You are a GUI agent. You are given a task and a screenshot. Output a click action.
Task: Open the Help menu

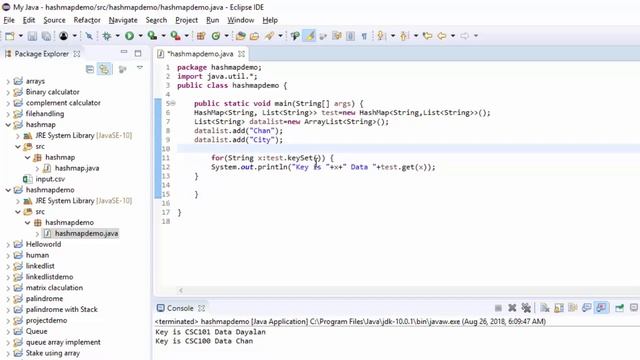coord(270,20)
